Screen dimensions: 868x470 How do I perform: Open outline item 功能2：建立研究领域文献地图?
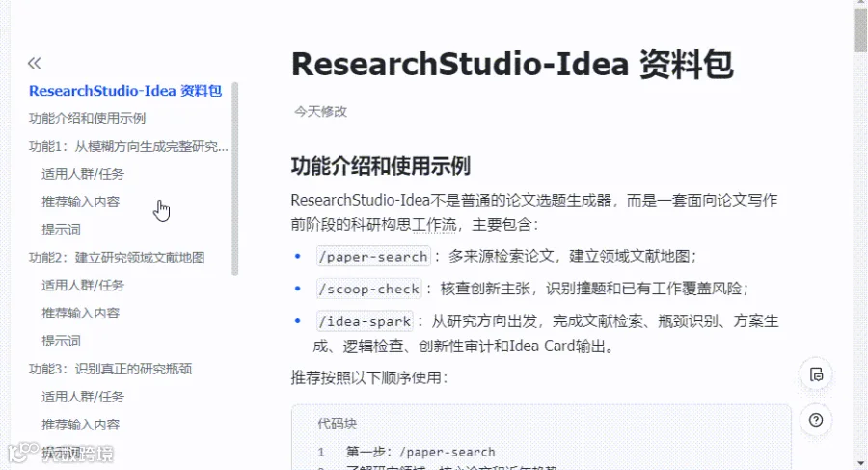click(117, 257)
